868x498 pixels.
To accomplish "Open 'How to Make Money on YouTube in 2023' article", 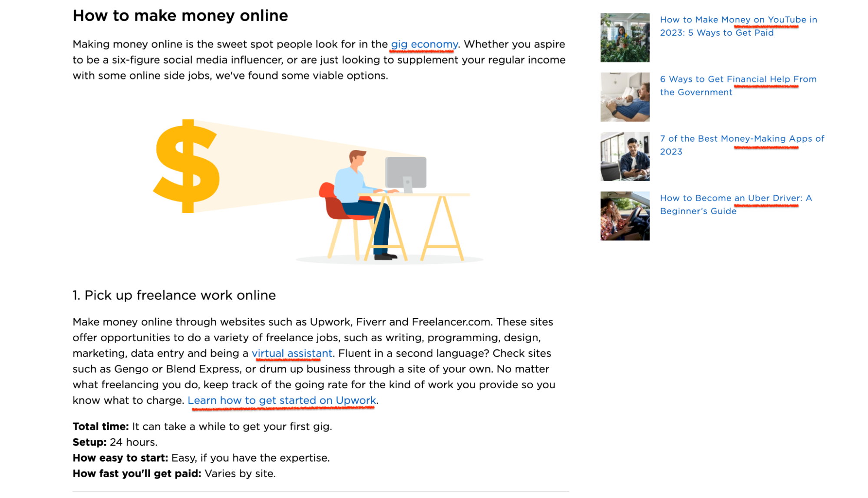I will click(738, 26).
